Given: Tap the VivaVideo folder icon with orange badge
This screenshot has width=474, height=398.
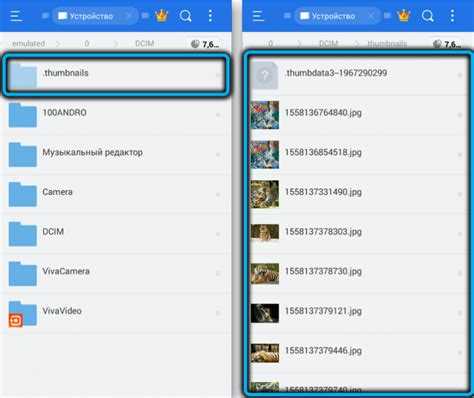Looking at the screenshot, I should tap(23, 314).
